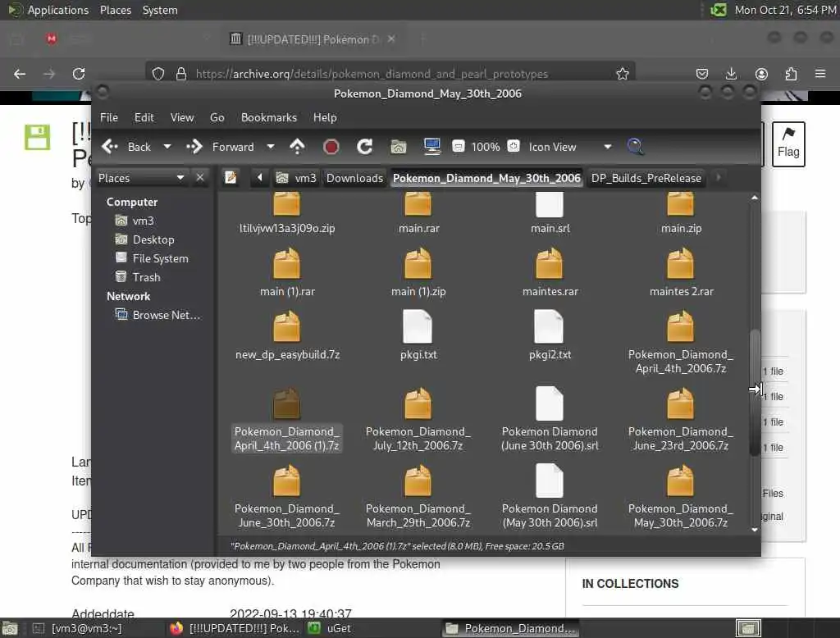Bookmark page with Firefox star icon
The height and width of the screenshot is (638, 840).
[622, 74]
